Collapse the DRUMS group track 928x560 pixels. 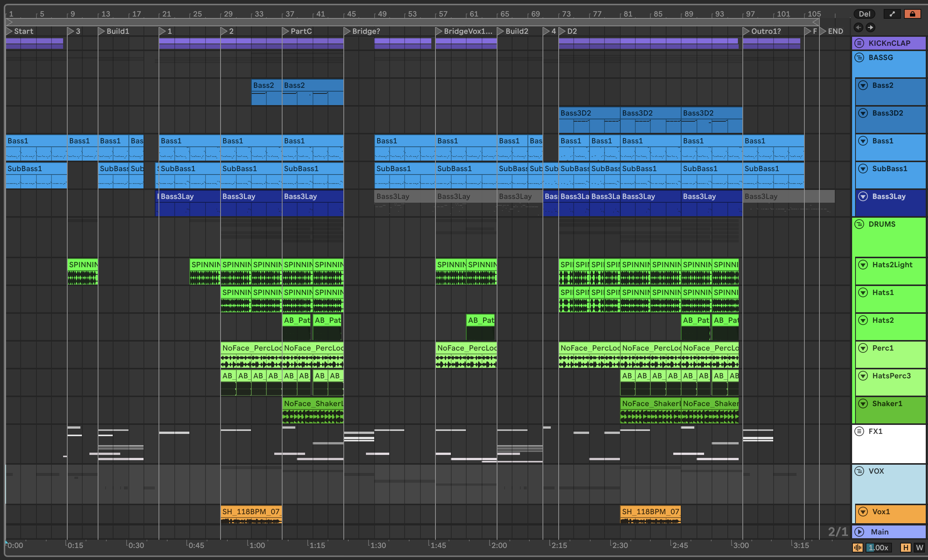[x=859, y=224]
